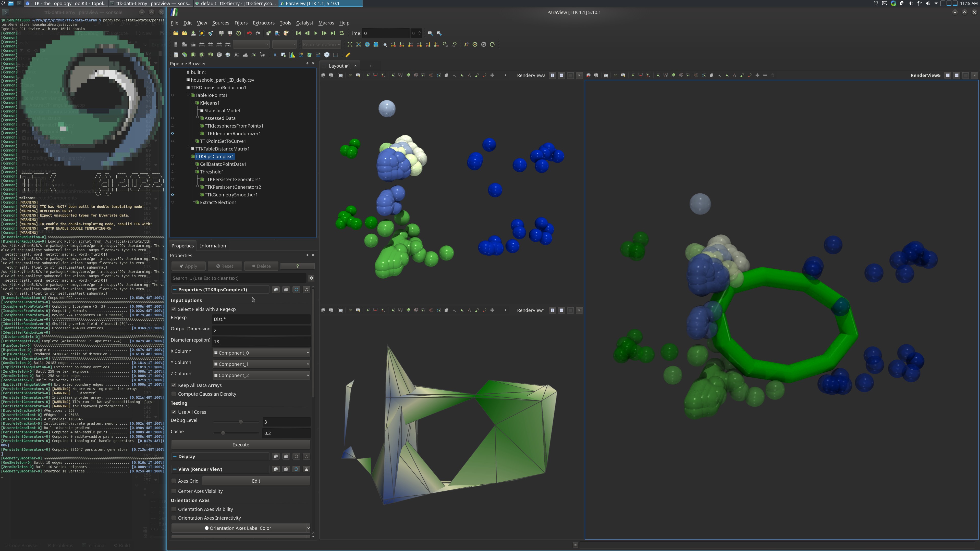
Task: Click Reset Camera icon in toolbar
Action: 350,44
